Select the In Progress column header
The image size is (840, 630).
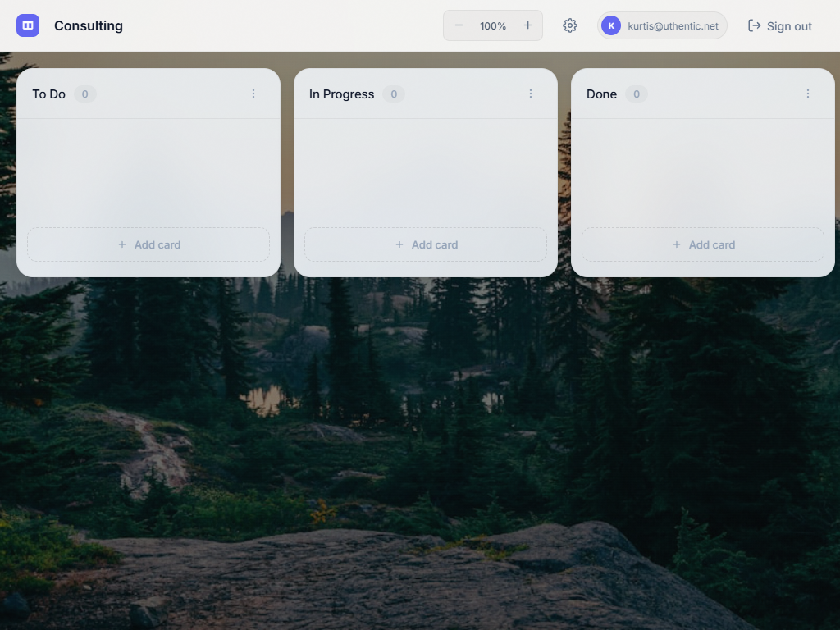pos(340,94)
